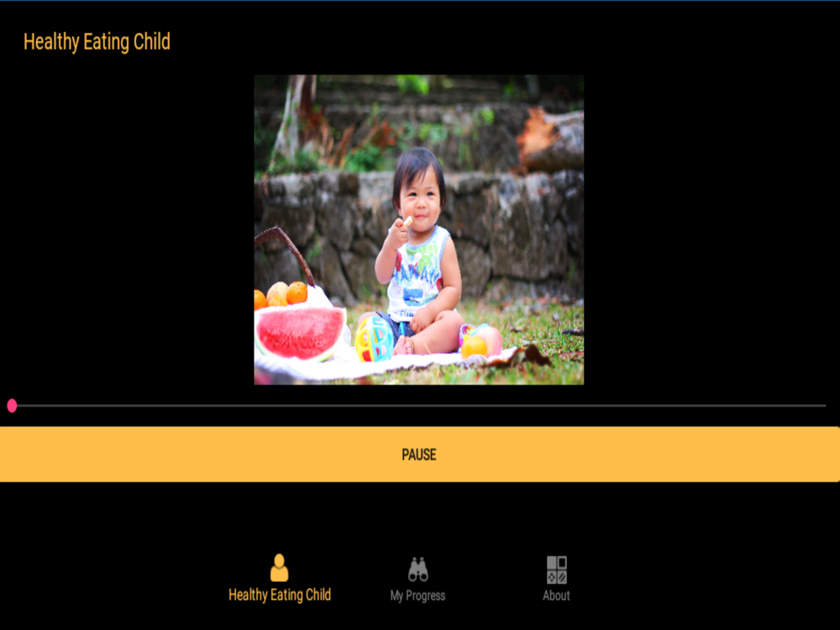The height and width of the screenshot is (630, 840).
Task: Click the About grid squares icon
Action: [557, 570]
